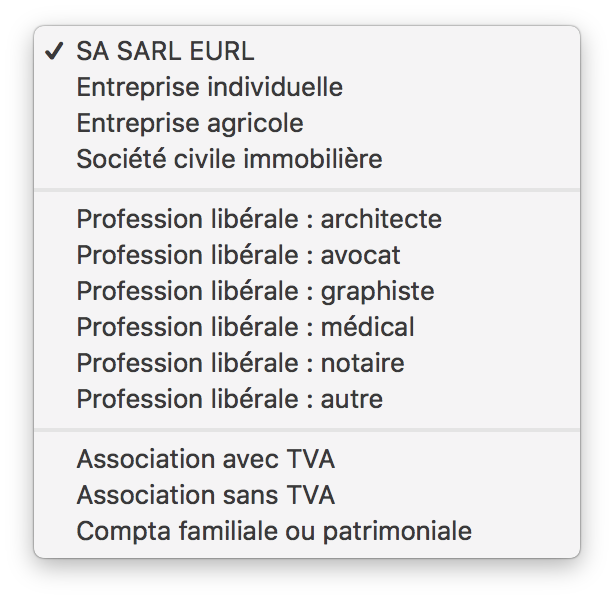Choose Association avec TVA

tap(307, 459)
